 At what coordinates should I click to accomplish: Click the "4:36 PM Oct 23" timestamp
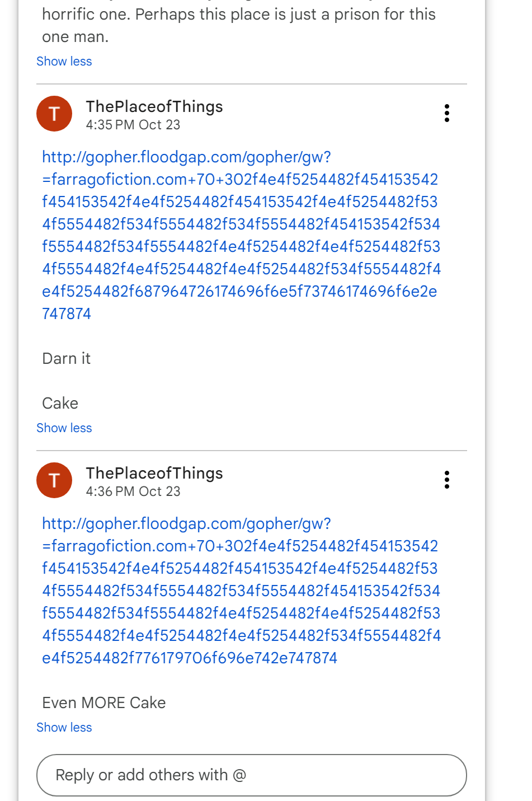click(133, 491)
